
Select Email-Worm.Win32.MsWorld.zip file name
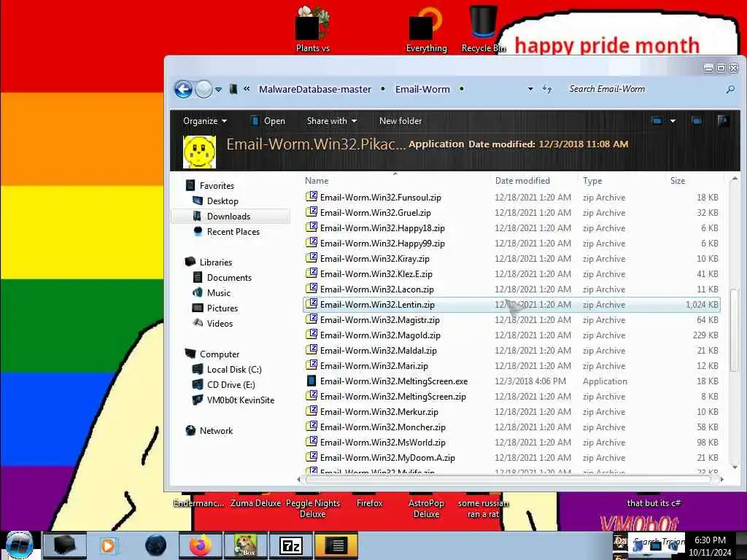(x=383, y=443)
